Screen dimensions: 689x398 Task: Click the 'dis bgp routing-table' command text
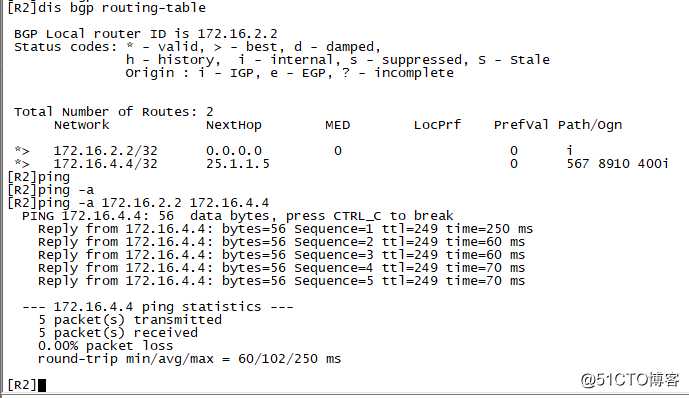pyautogui.click(x=122, y=7)
